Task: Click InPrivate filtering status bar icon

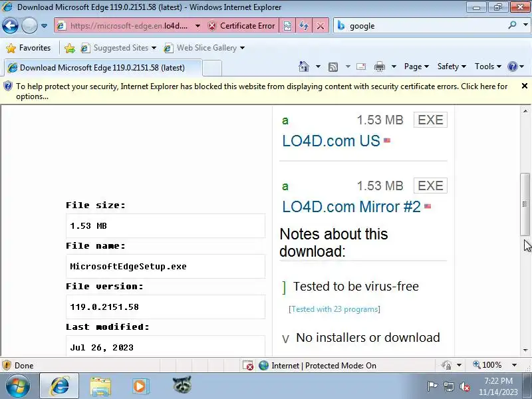Action: pos(446,365)
